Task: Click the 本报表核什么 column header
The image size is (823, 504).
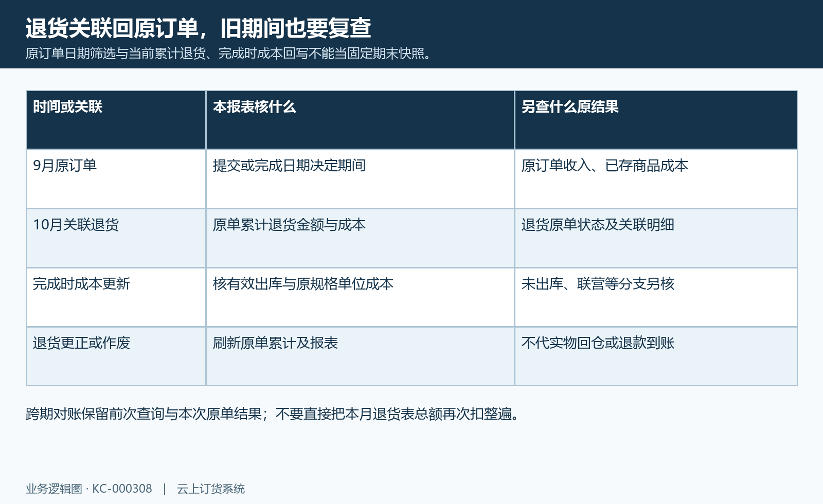Action: (360, 120)
